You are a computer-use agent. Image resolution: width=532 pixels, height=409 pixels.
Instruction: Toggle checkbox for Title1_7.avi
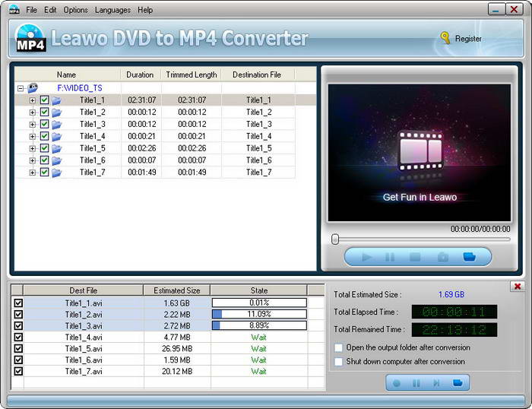click(x=18, y=371)
